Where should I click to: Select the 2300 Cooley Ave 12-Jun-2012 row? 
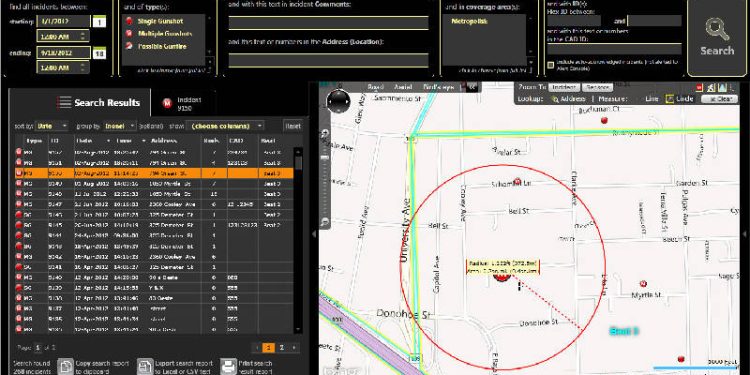point(154,204)
